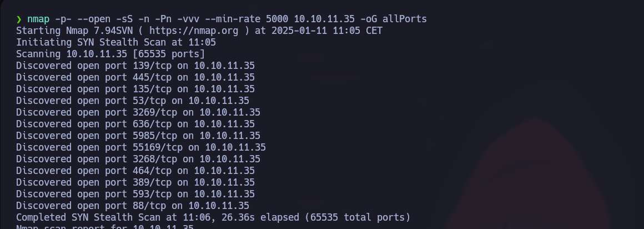Click the Initiating SYN Stealth Scan line
The height and width of the screenshot is (229, 644).
(115, 42)
